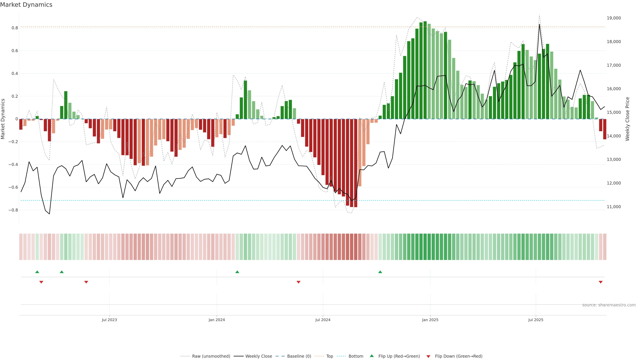Click the second red flip-down triangle from left
Viewport: 644px width, 362px height.
pos(86,282)
